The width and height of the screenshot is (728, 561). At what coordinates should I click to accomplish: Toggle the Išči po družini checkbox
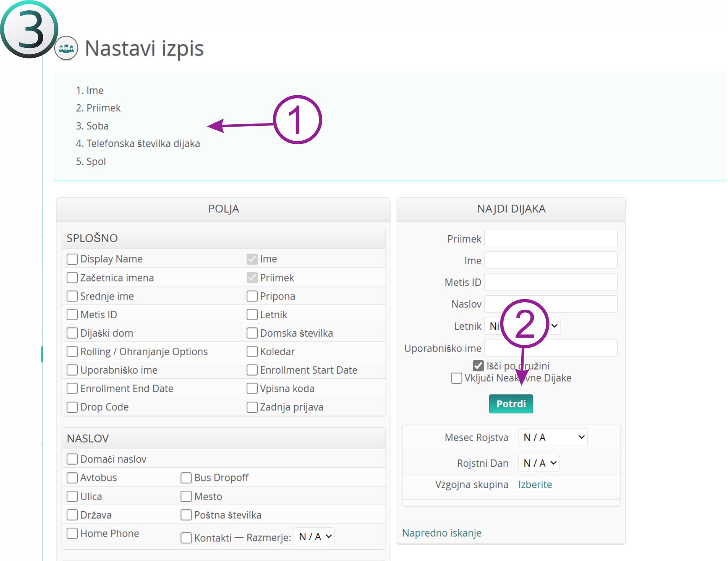click(x=478, y=366)
